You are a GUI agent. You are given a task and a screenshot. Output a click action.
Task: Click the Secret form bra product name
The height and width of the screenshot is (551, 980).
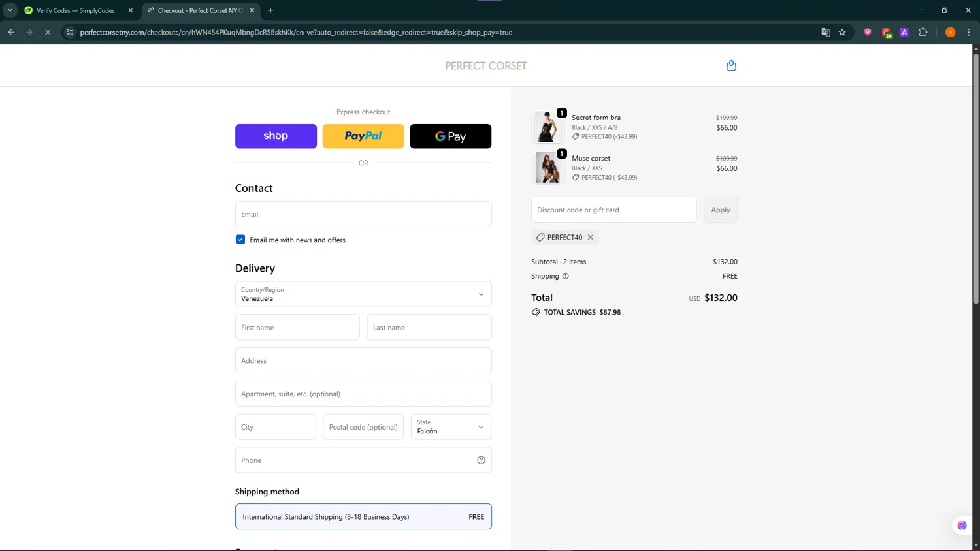[596, 118]
